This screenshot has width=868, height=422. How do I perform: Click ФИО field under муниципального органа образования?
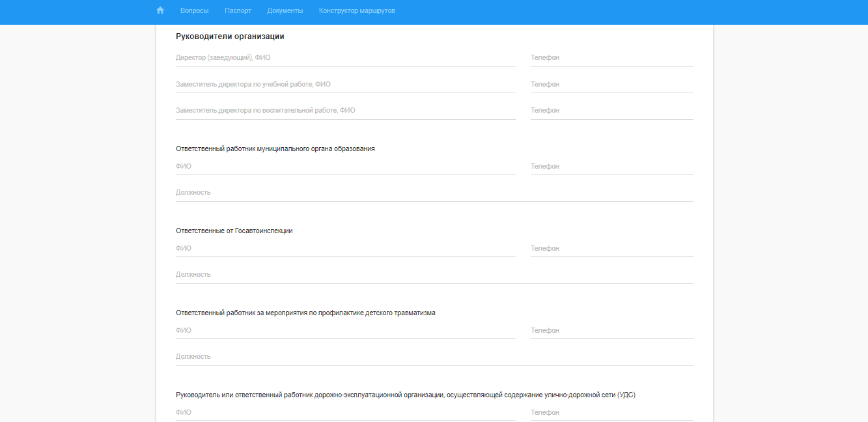click(x=345, y=167)
